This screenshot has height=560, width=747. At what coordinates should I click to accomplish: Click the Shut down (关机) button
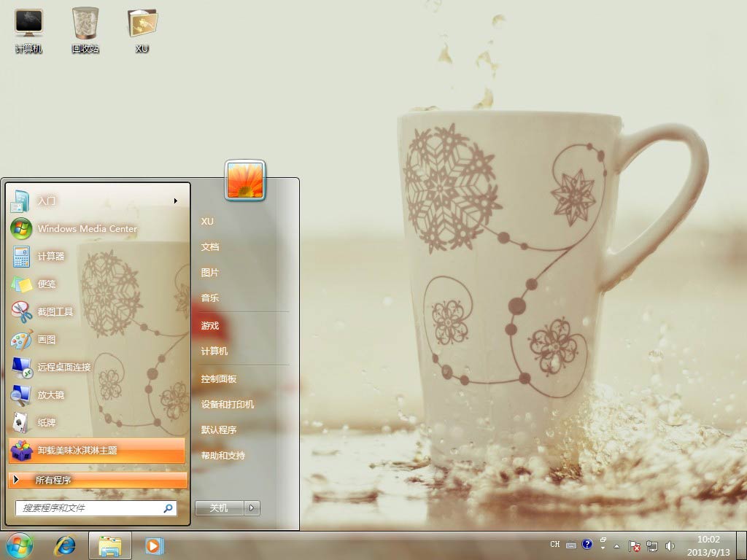click(219, 507)
